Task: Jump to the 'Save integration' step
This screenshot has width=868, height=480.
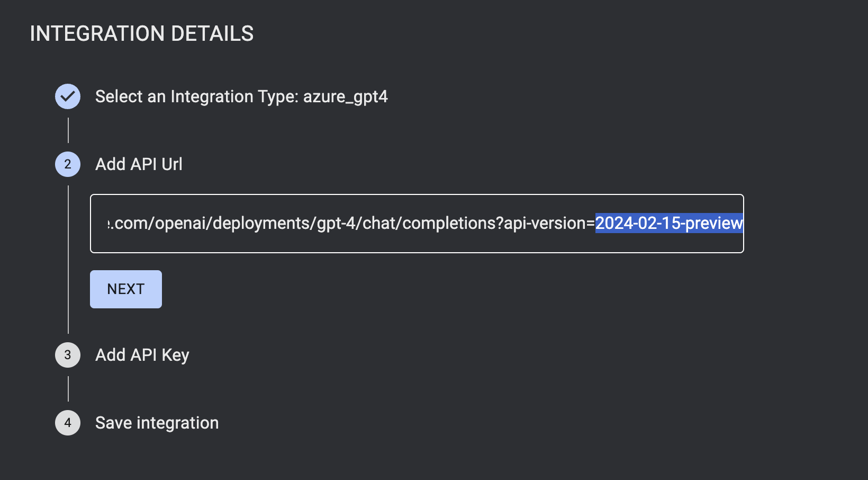Action: (x=157, y=423)
